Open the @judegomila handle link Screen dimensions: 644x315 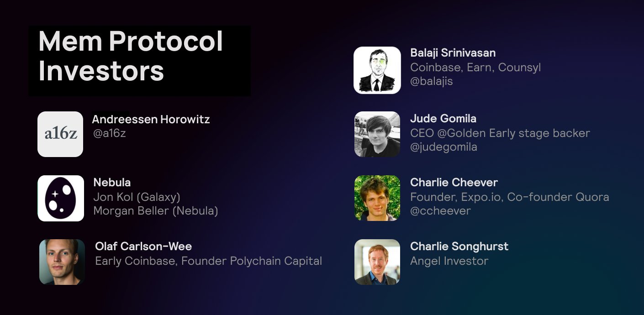click(444, 147)
